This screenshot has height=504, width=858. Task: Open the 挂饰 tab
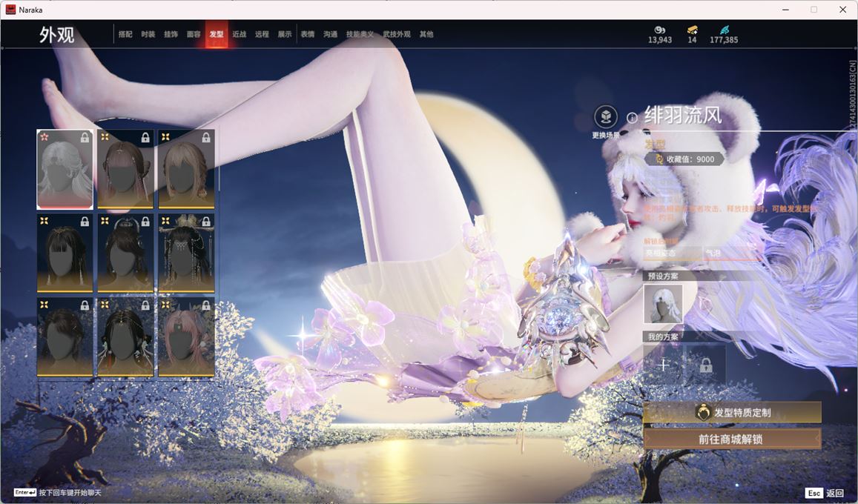click(171, 34)
